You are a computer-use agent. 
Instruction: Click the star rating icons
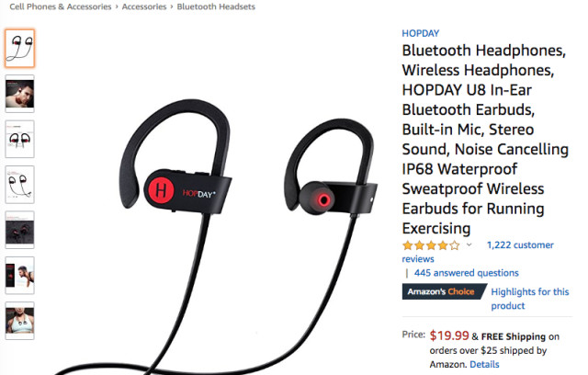point(431,245)
